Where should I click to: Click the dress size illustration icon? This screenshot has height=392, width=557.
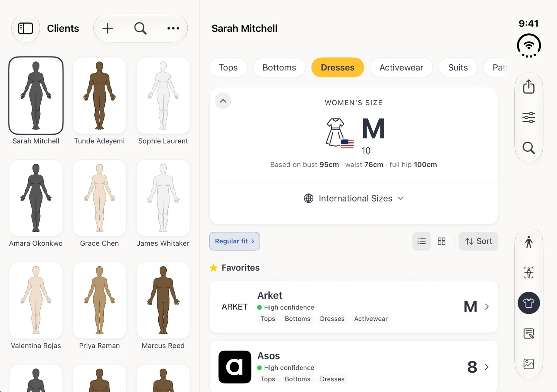[340, 133]
